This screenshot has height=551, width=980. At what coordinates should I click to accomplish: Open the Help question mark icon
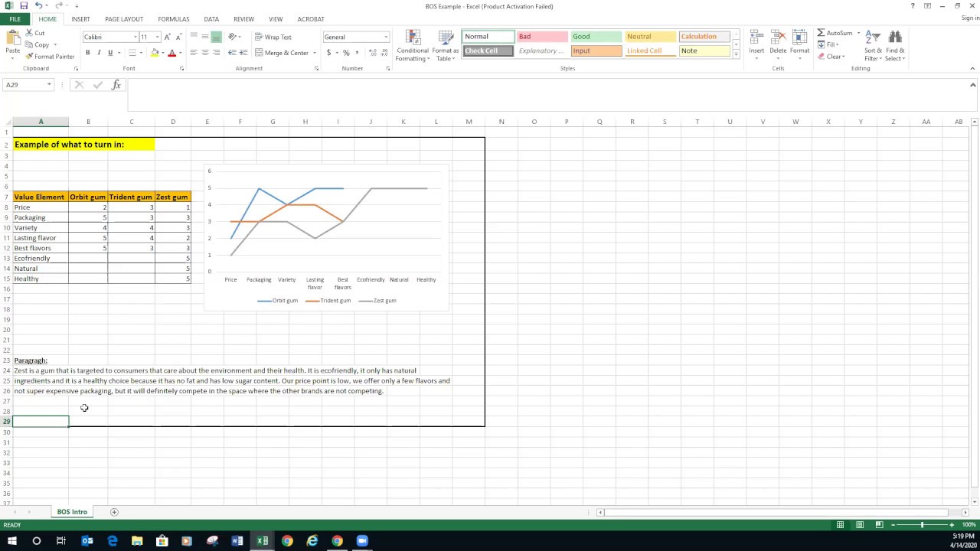[913, 6]
